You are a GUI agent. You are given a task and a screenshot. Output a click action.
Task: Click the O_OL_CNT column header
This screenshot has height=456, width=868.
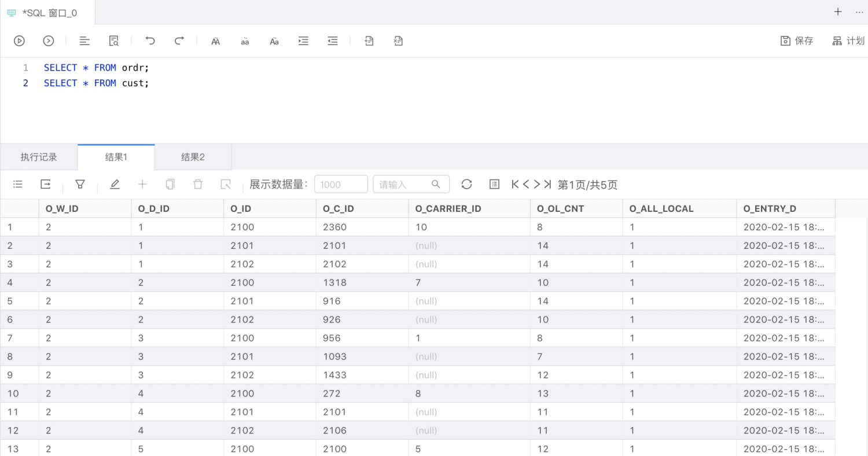(576, 208)
